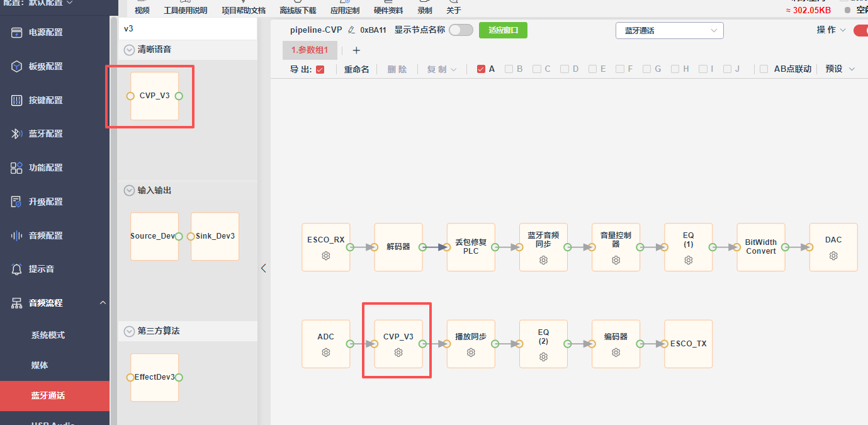Open 系统模式 in the sidebar
The height and width of the screenshot is (425, 868).
[48, 335]
